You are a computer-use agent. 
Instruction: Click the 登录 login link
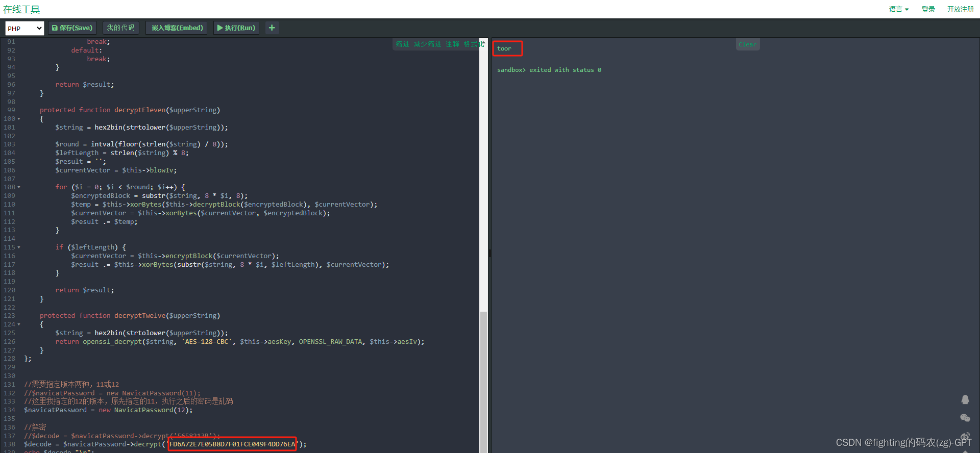[x=928, y=9]
